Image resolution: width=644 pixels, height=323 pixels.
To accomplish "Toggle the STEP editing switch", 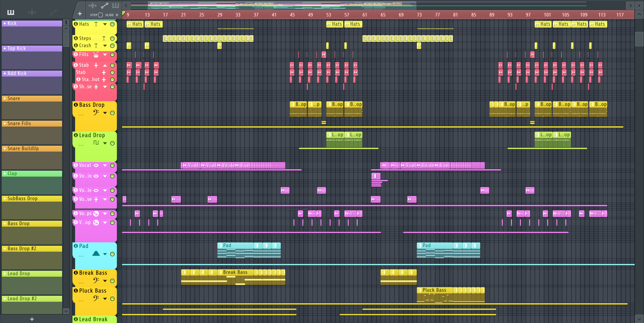I will tap(100, 15).
